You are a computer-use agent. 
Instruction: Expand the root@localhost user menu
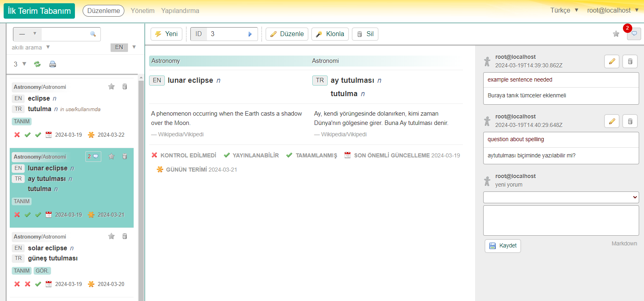[x=612, y=11]
